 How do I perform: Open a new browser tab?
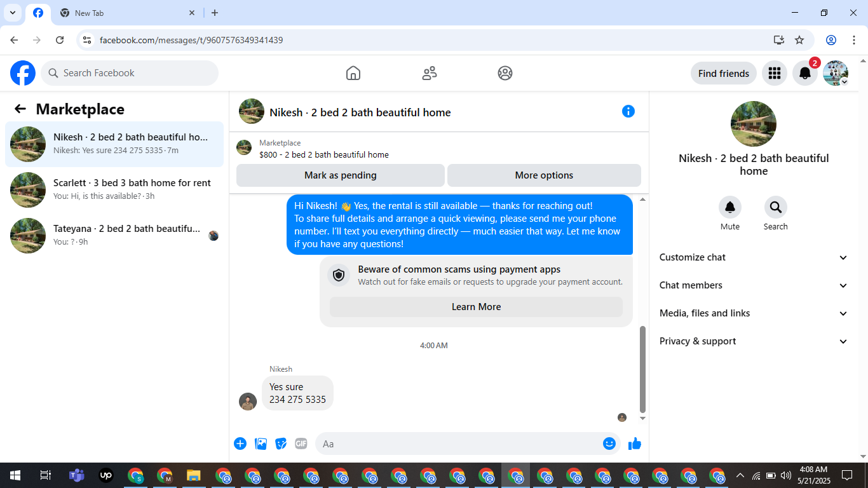(215, 13)
